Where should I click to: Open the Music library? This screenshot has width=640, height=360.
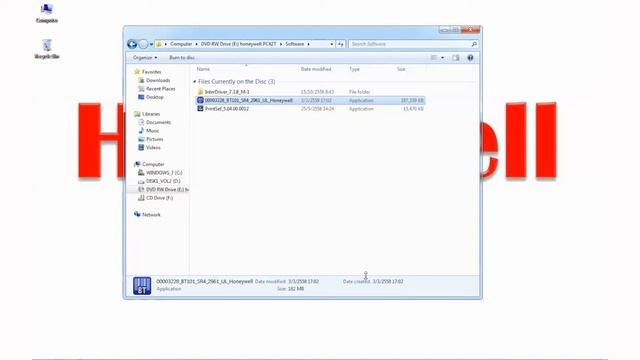click(152, 131)
